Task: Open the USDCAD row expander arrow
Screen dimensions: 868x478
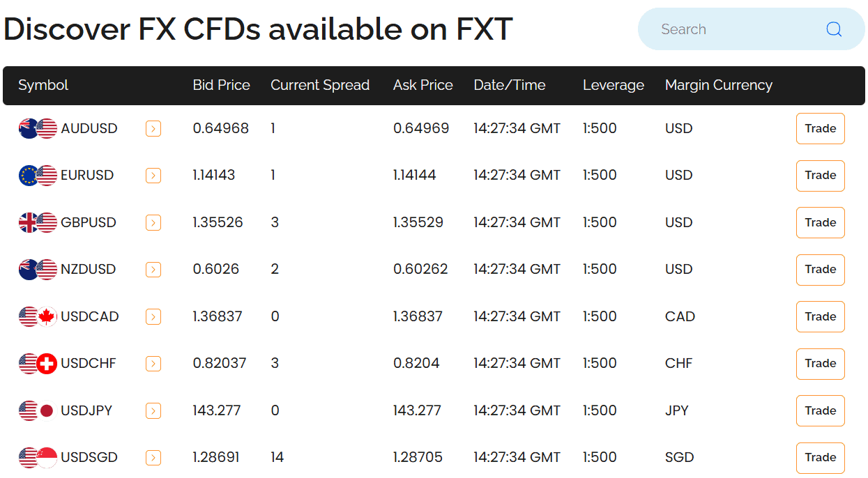Action: tap(153, 316)
